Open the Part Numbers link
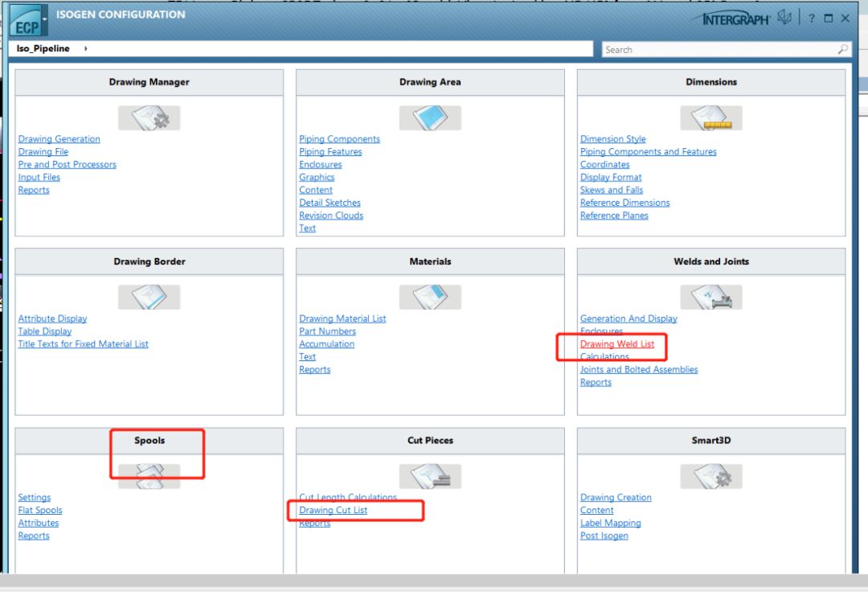This screenshot has width=868, height=592. (x=328, y=331)
